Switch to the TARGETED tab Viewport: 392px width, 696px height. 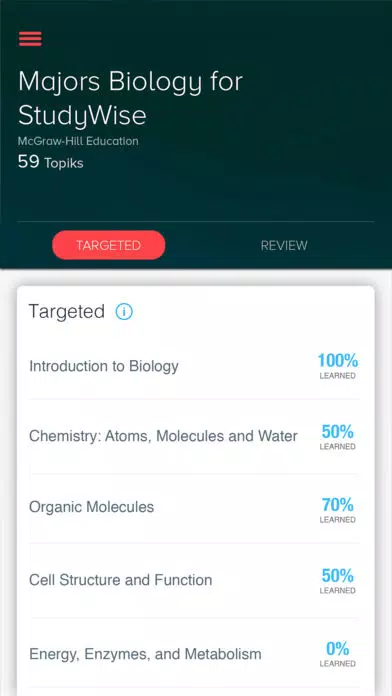coord(109,245)
